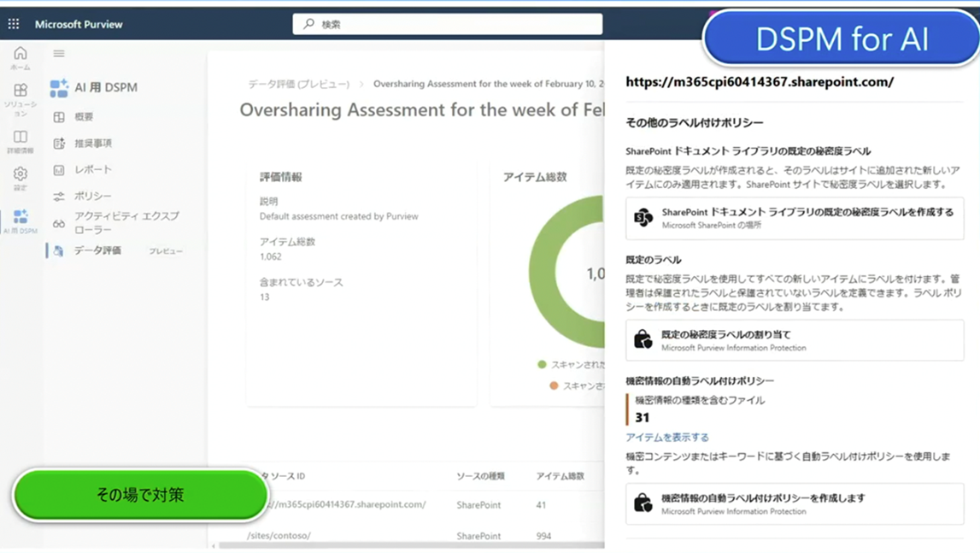Go to データ評価 (プレビュー) breadcrumb

[299, 84]
